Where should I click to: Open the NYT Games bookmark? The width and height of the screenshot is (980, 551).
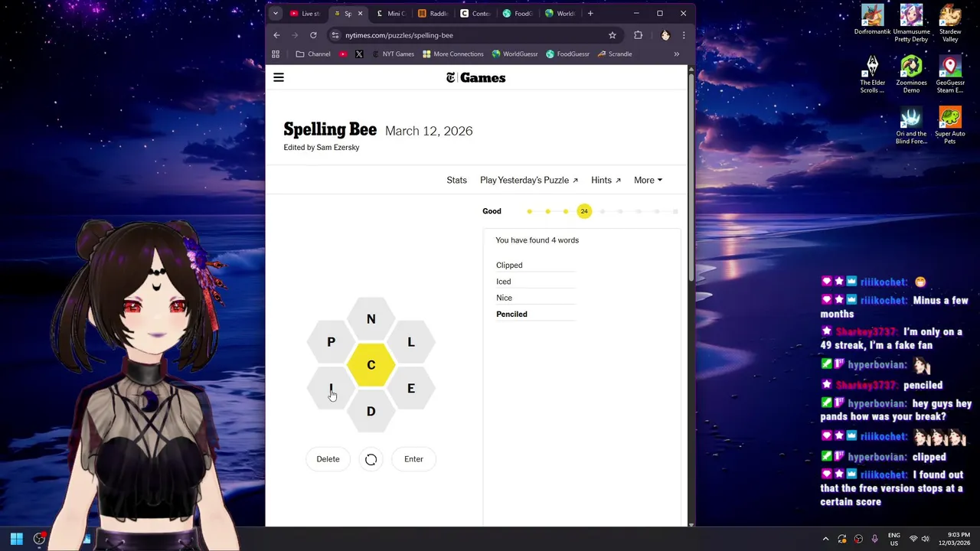tap(392, 54)
